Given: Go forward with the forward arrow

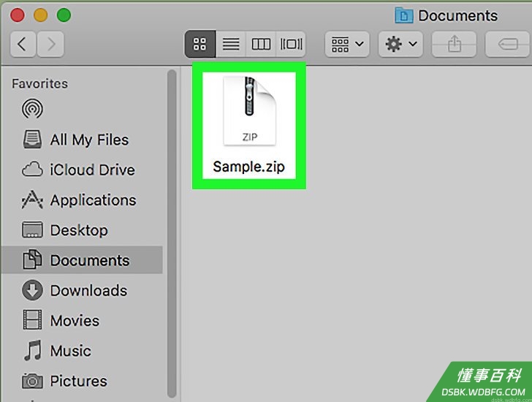Looking at the screenshot, I should point(50,44).
